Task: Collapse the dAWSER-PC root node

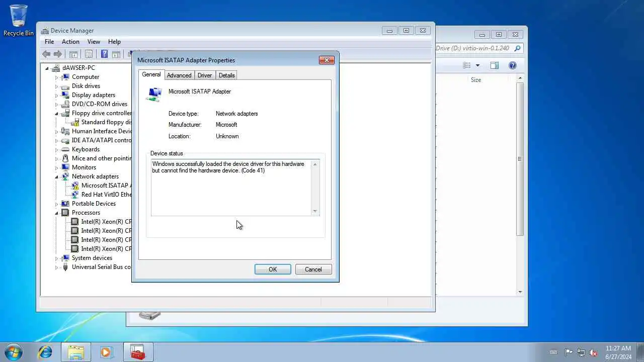Action: (x=47, y=68)
